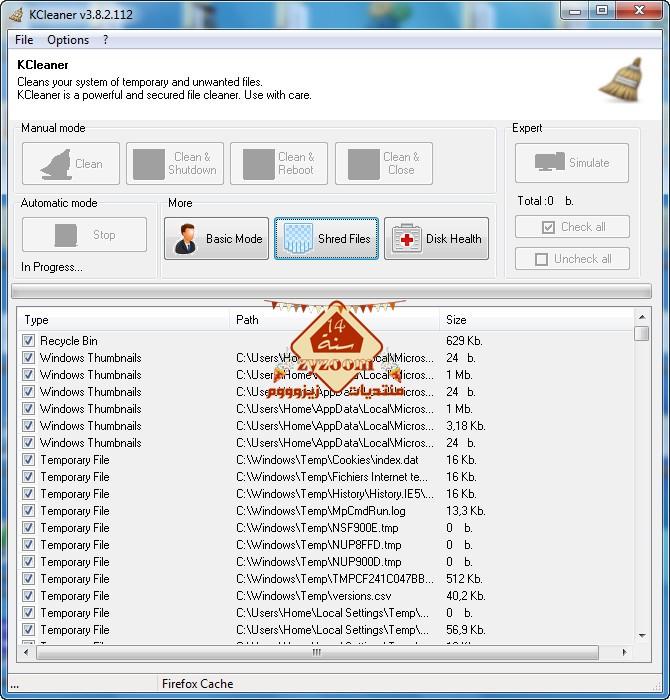
Task: Toggle the NUP8FFD.tmp checkbox
Action: (x=28, y=545)
